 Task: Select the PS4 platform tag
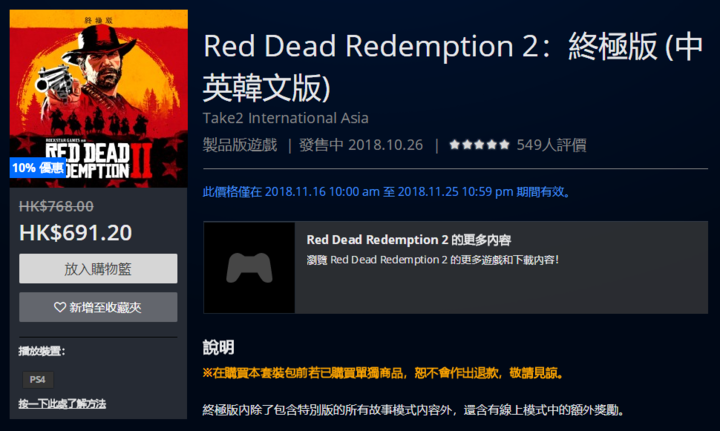coord(38,380)
